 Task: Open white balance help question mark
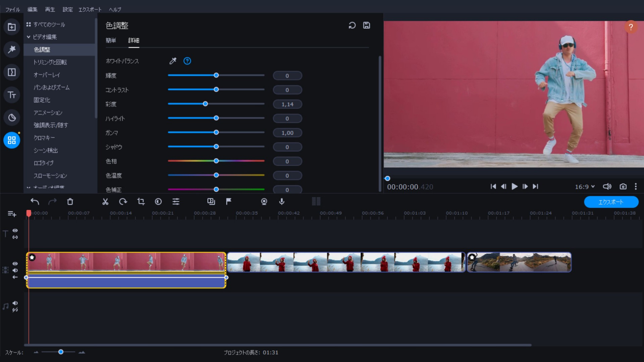point(187,61)
